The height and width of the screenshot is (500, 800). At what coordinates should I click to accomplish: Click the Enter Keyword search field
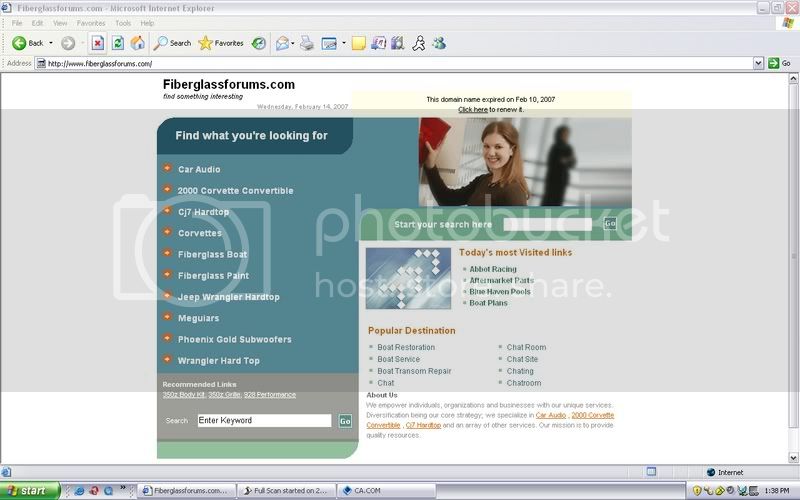click(x=264, y=420)
